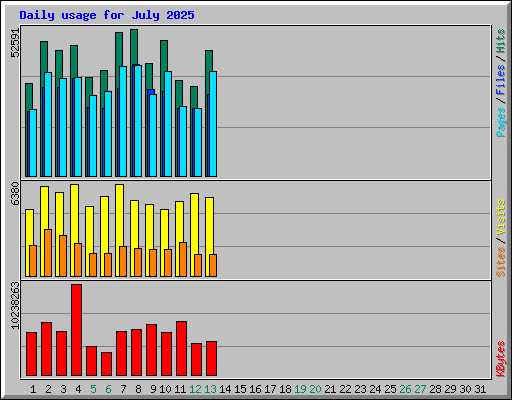Click the Visits legend label
Viewport: 512px width, 400px height.
(501, 217)
